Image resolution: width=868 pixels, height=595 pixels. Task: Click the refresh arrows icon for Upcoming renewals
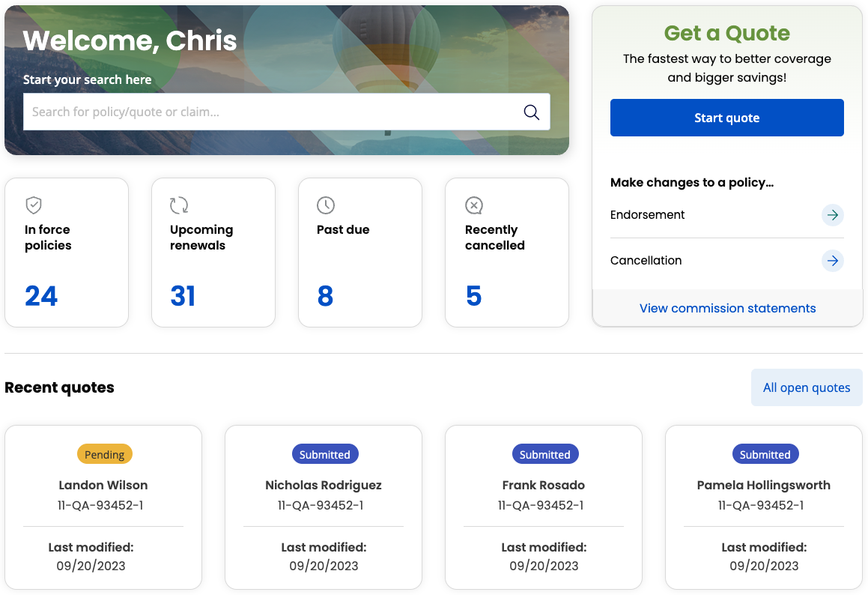[x=179, y=205]
